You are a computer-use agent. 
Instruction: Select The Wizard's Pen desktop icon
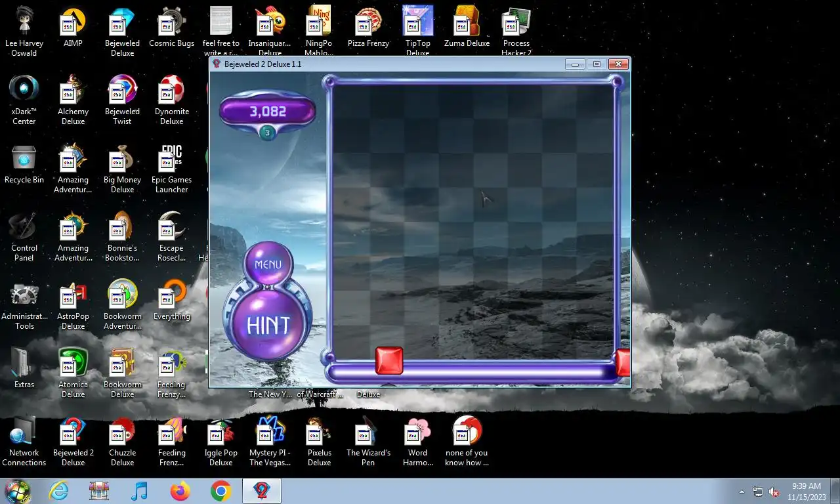tap(368, 440)
